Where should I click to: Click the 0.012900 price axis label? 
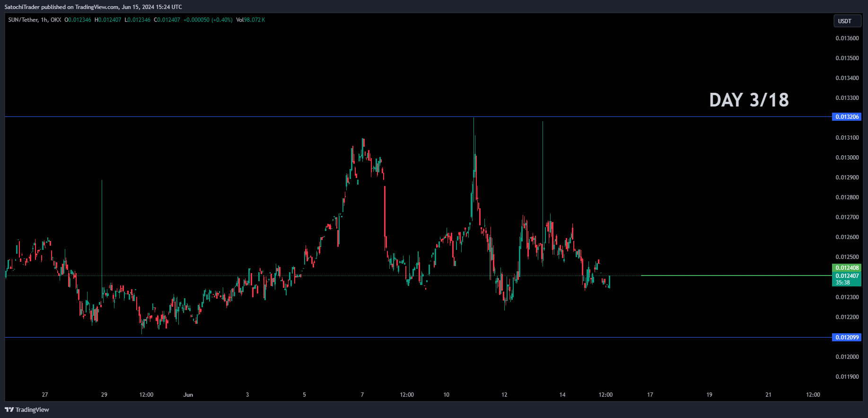(847, 178)
